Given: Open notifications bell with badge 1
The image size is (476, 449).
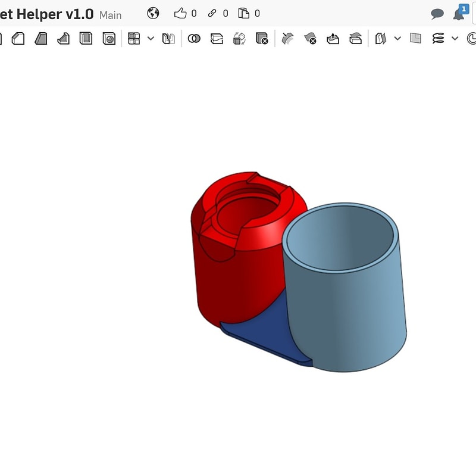Looking at the screenshot, I should click(460, 13).
